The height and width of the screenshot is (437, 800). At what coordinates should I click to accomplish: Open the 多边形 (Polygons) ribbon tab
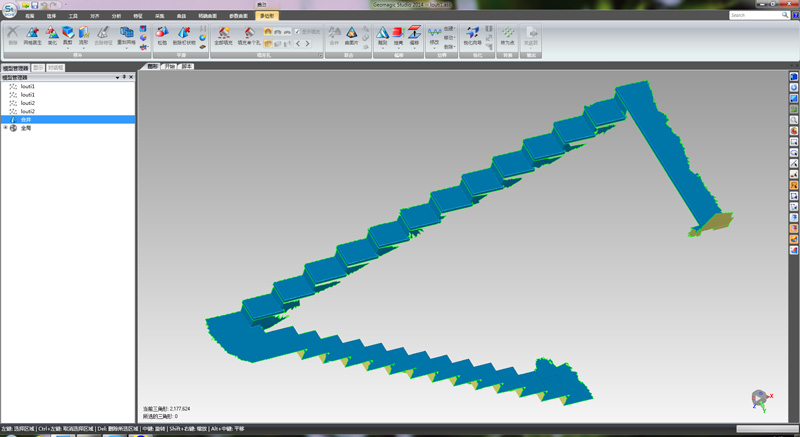(x=266, y=17)
